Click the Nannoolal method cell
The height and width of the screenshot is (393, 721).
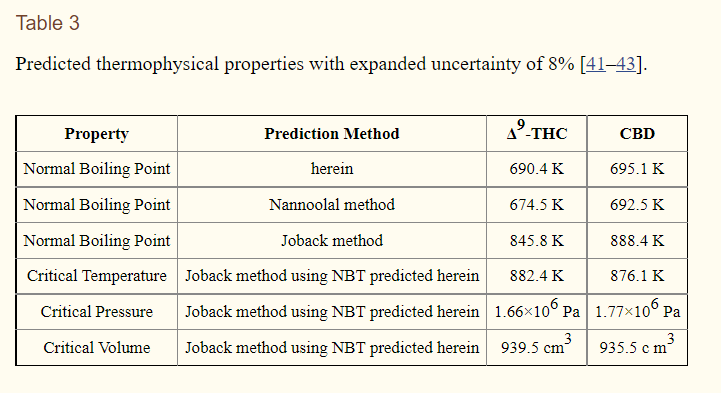coord(332,205)
